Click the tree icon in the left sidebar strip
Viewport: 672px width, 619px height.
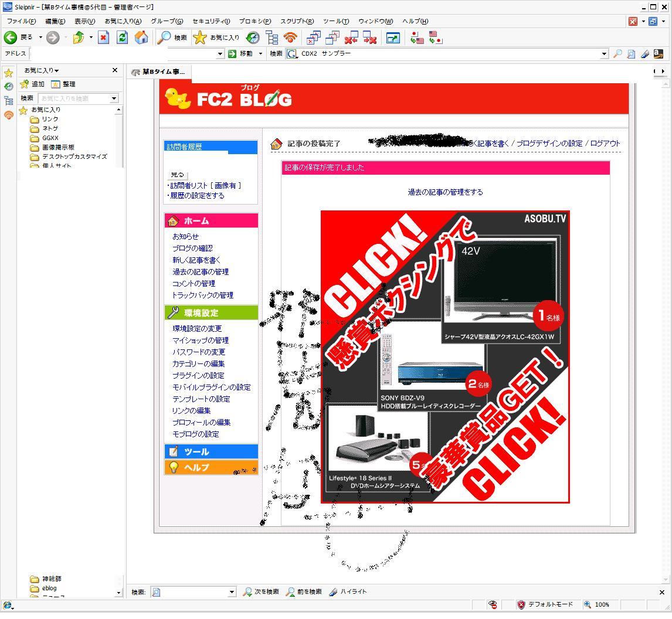click(9, 101)
